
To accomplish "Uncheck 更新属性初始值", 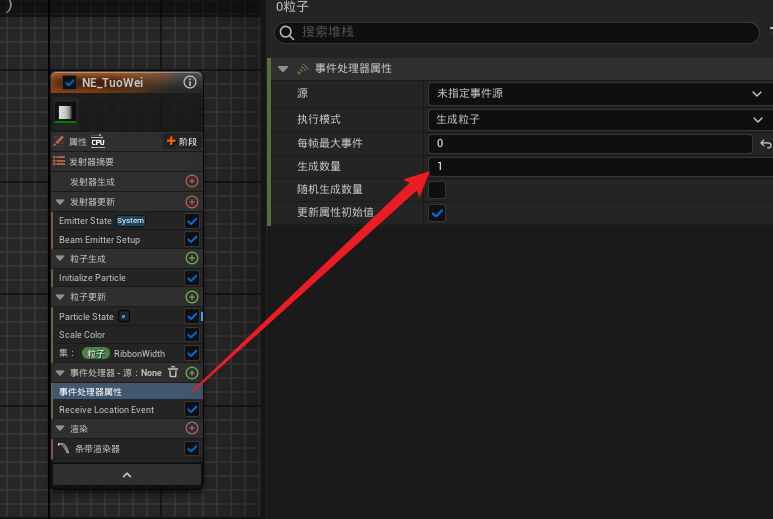I will click(x=437, y=213).
